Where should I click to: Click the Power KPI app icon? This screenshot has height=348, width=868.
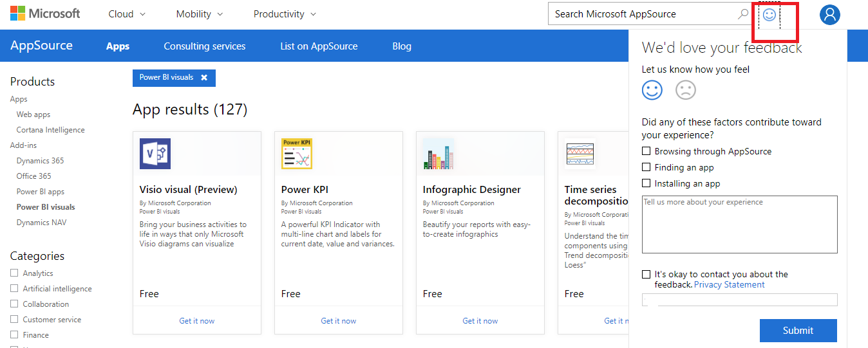tap(297, 154)
